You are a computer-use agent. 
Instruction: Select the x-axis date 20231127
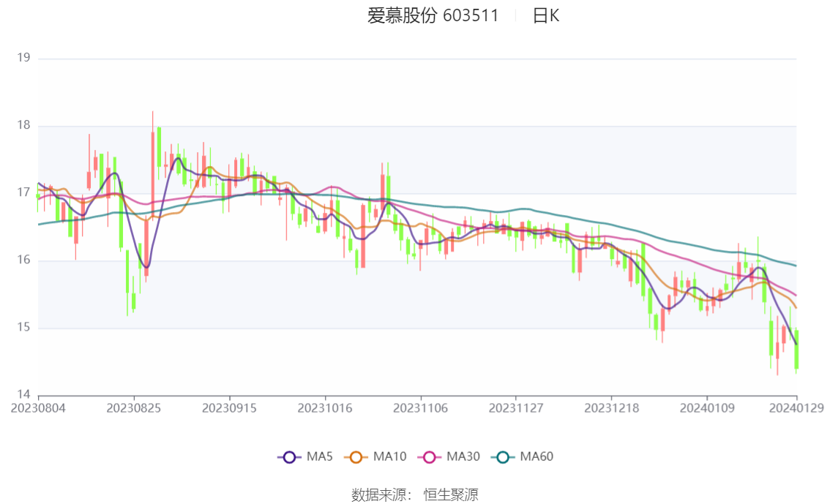point(516,408)
